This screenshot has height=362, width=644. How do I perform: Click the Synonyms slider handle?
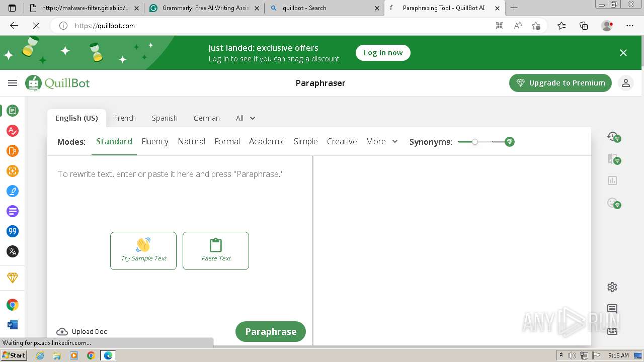pyautogui.click(x=475, y=142)
